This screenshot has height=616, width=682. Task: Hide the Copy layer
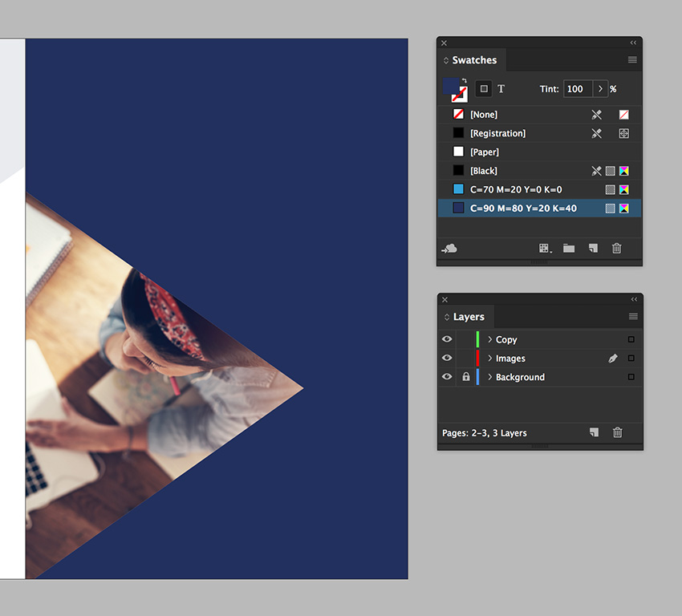[447, 339]
